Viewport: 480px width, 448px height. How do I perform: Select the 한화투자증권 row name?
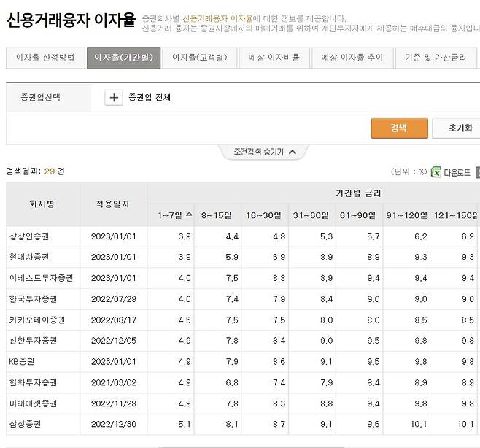pos(33,382)
